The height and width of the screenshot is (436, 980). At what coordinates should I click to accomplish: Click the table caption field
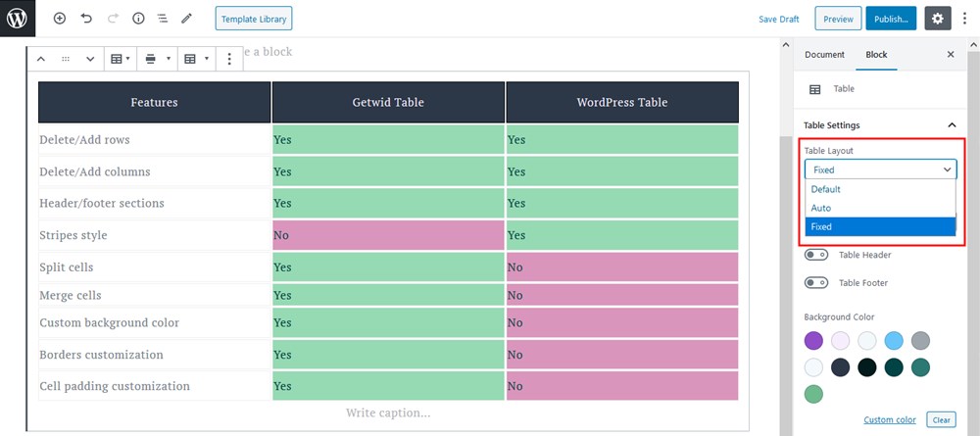(x=388, y=412)
